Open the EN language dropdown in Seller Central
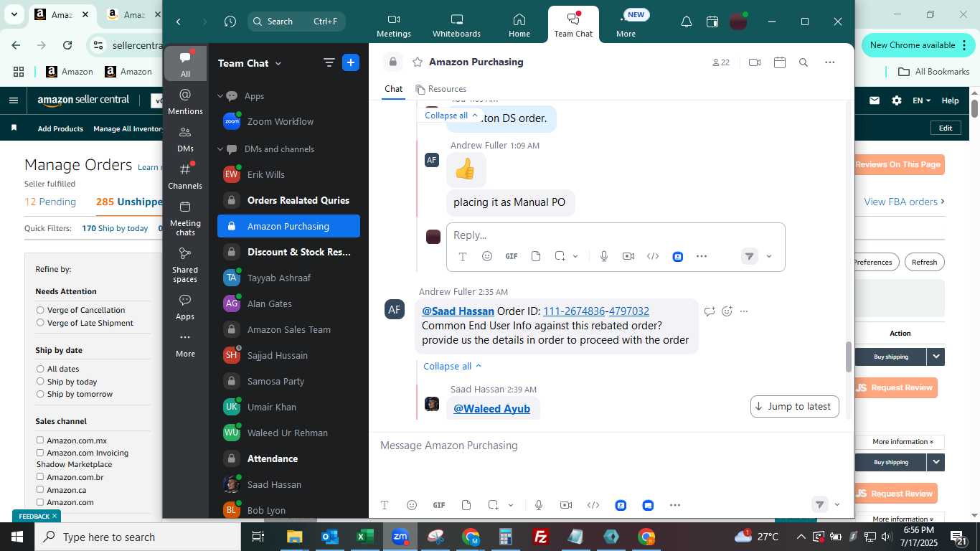This screenshot has width=980, height=551. [922, 100]
